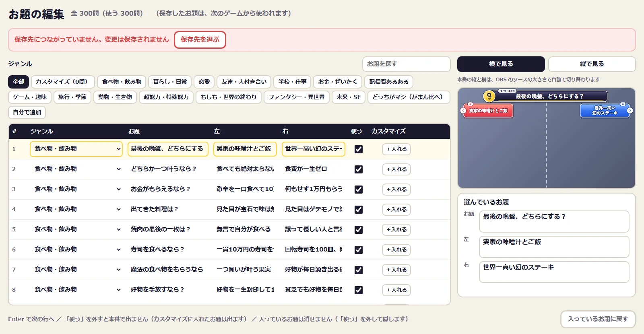Click row 2 topic どちらか一つ叶うなら？
Viewport: 644px width, 334px height.
168,169
